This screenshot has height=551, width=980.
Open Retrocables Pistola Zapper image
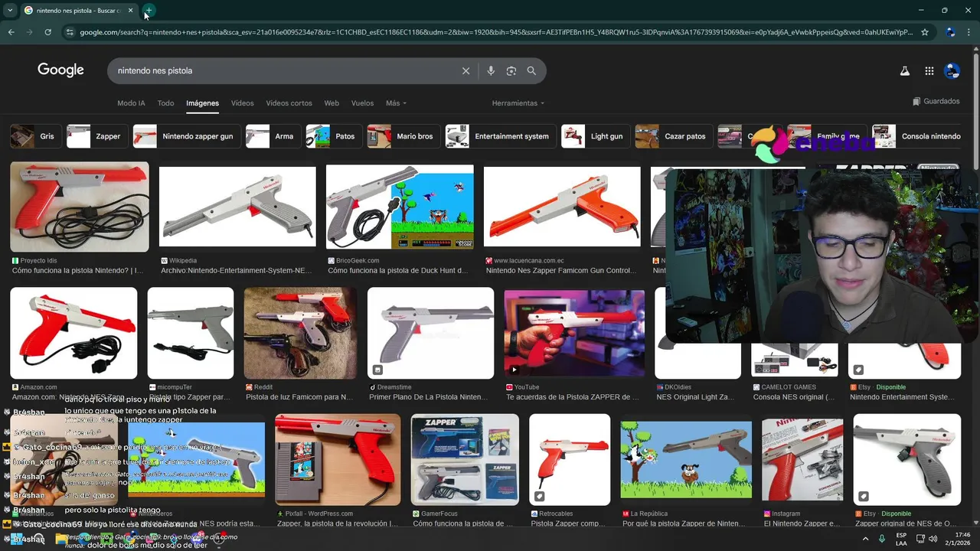point(570,460)
